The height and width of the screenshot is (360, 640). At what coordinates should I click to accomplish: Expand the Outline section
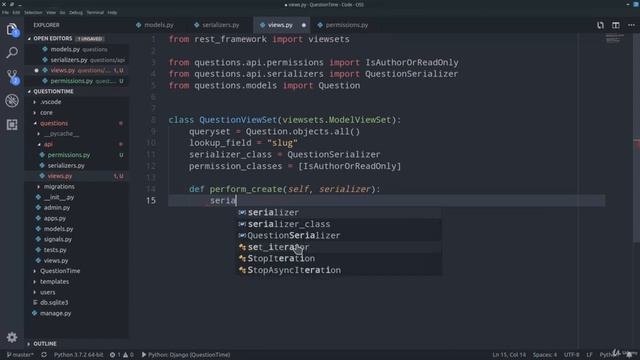coord(44,344)
